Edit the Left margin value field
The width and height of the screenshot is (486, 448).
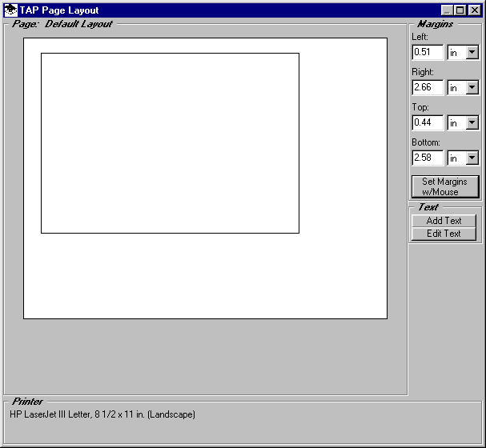428,52
